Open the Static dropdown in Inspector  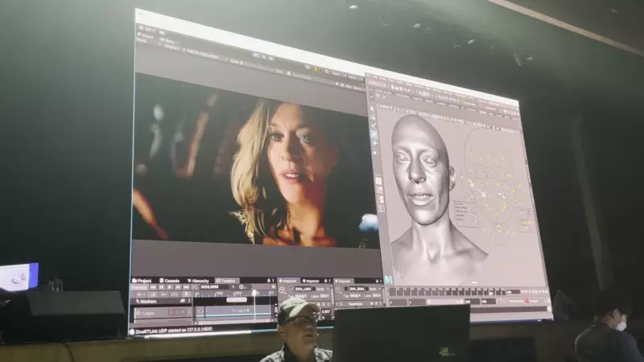[320, 289]
